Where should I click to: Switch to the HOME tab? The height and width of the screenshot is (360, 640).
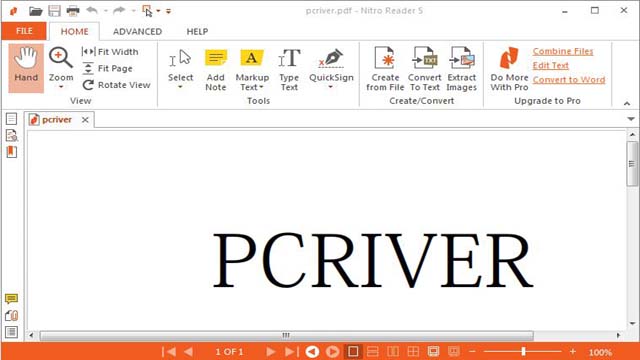(x=74, y=31)
